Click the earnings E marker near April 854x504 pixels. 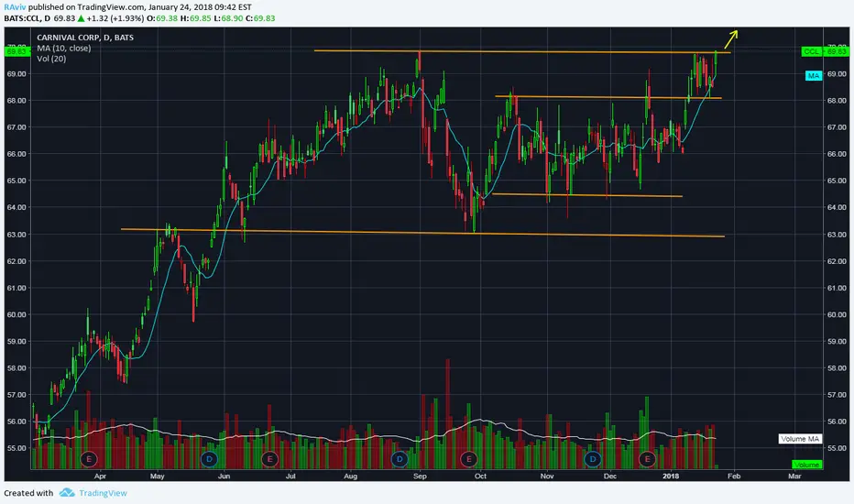pyautogui.click(x=89, y=459)
